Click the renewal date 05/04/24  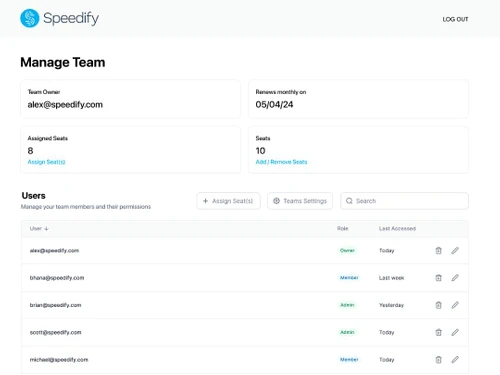[x=274, y=105]
